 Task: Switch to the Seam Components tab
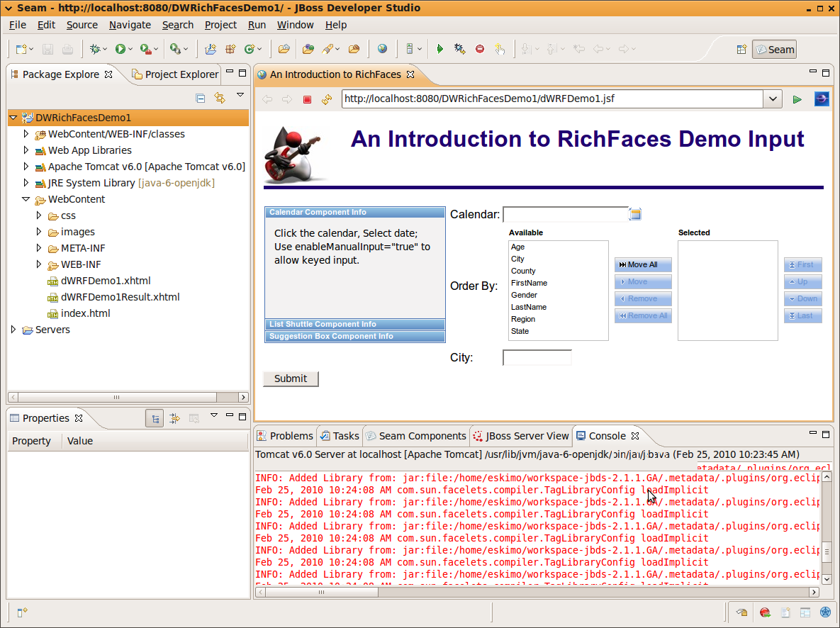coord(416,436)
